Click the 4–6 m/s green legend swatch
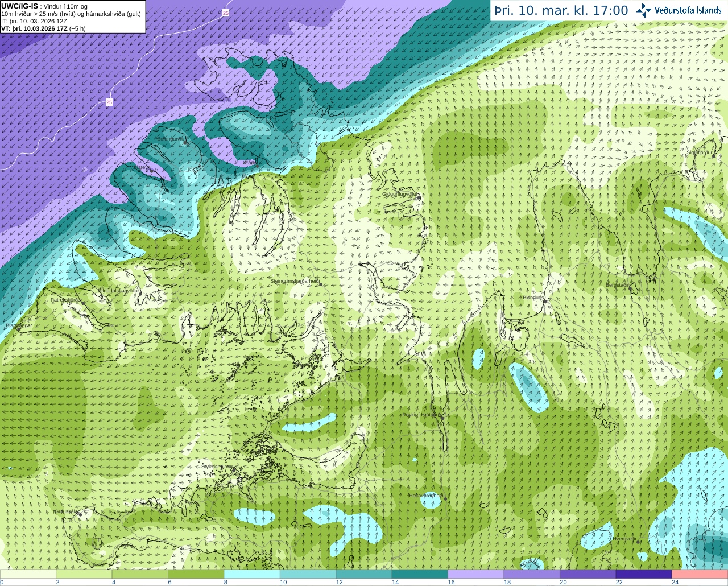Screen dimensions: 728x586 (140, 574)
